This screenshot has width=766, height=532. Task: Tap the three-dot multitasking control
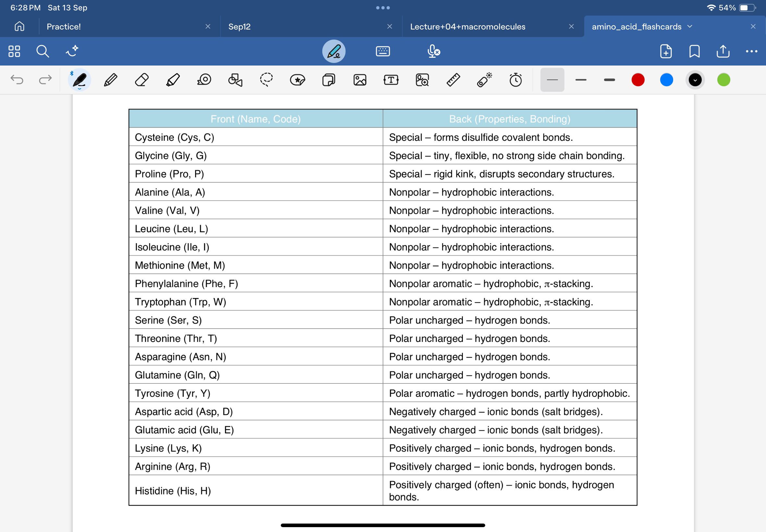click(x=383, y=8)
